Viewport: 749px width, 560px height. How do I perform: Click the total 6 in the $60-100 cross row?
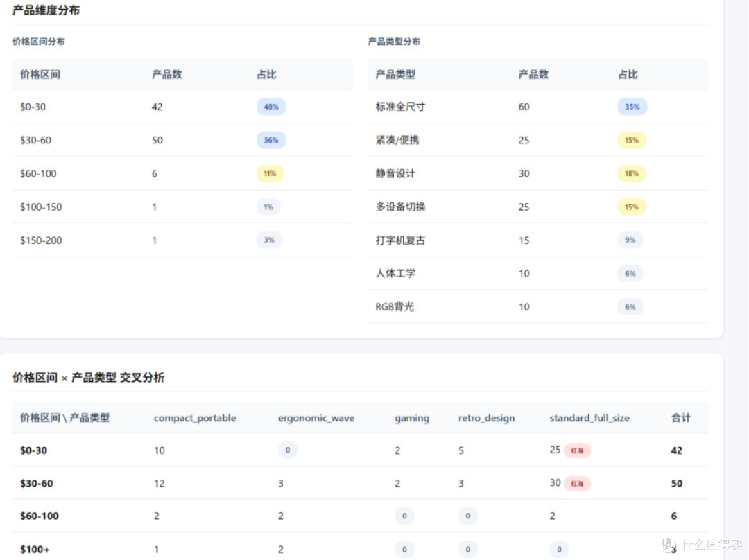pos(674,516)
